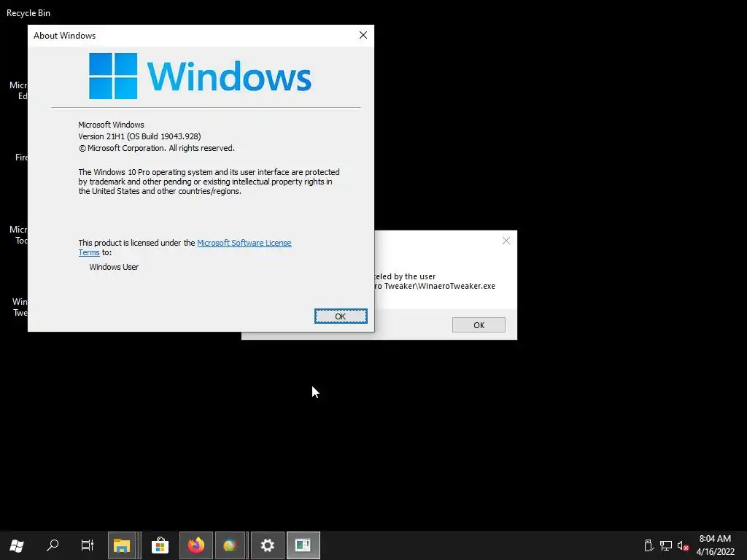Click the 'Version 21H1 (OS Build 19043.928)' text
747x560 pixels.
(139, 136)
